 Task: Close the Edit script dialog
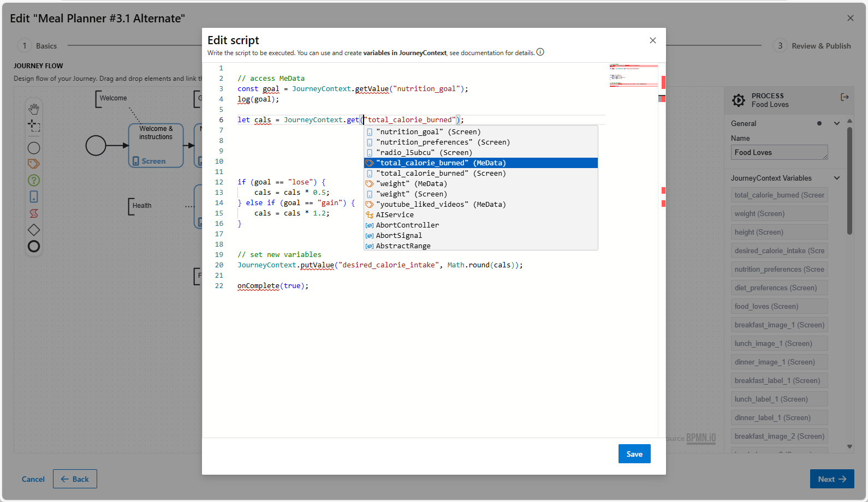point(653,40)
